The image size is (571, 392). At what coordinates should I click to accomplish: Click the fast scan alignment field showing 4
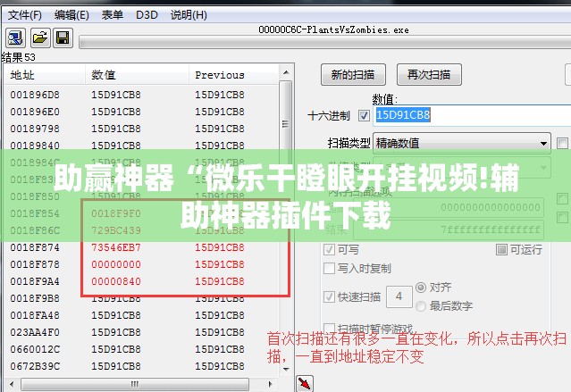[399, 296]
